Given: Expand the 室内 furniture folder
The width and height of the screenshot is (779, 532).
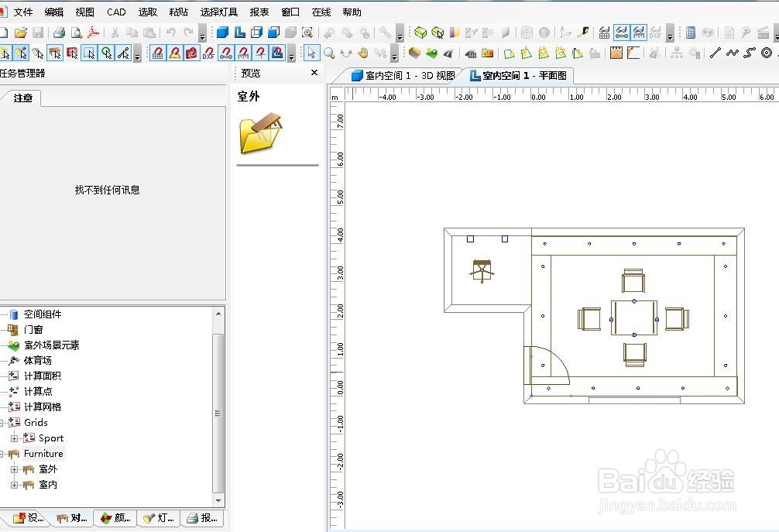Looking at the screenshot, I should (15, 484).
